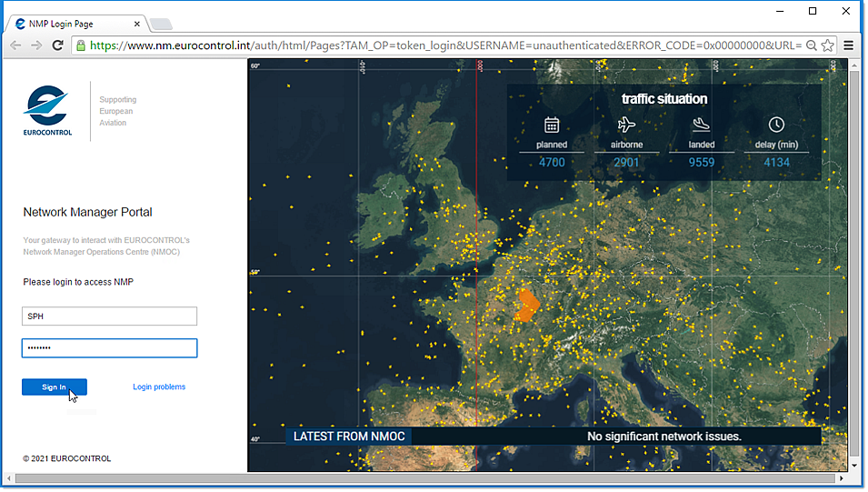Click the delay clock icon
The image size is (868, 492).
[775, 125]
